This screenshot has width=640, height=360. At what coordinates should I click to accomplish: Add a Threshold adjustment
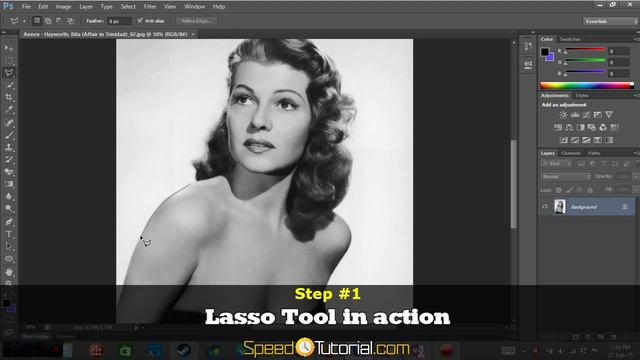pyautogui.click(x=586, y=140)
